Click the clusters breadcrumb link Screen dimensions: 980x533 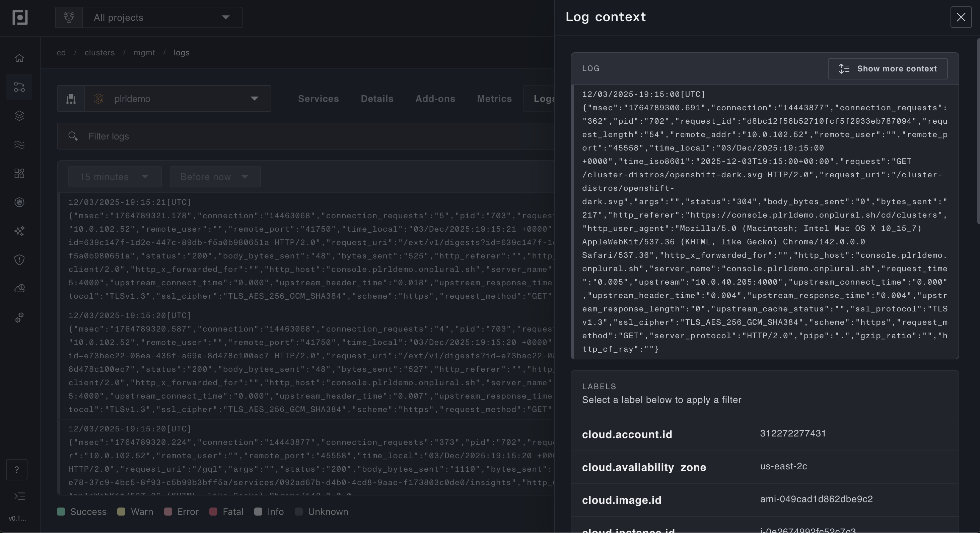99,53
